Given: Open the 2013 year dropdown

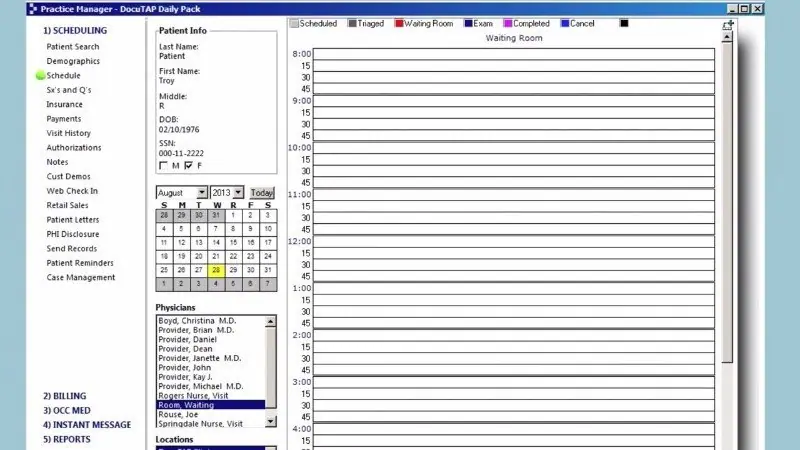Looking at the screenshot, I should [x=238, y=192].
